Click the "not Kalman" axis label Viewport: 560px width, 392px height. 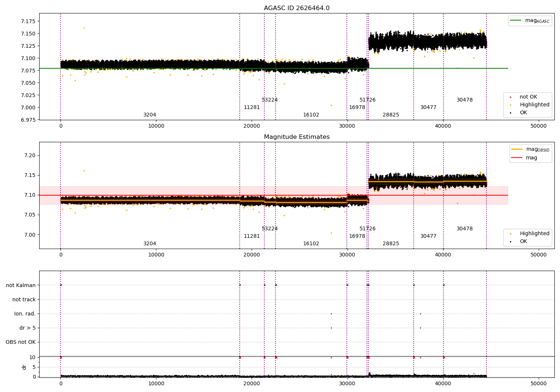[21, 285]
